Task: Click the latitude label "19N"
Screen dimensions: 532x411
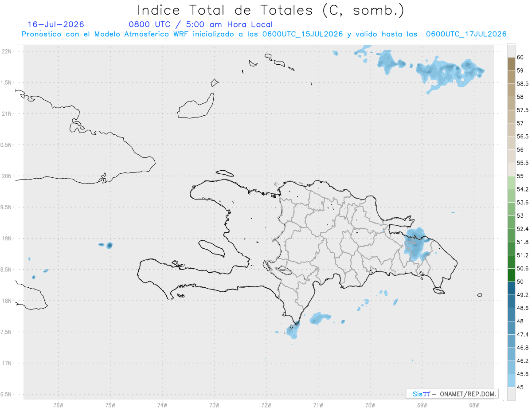Action: [x=7, y=239]
